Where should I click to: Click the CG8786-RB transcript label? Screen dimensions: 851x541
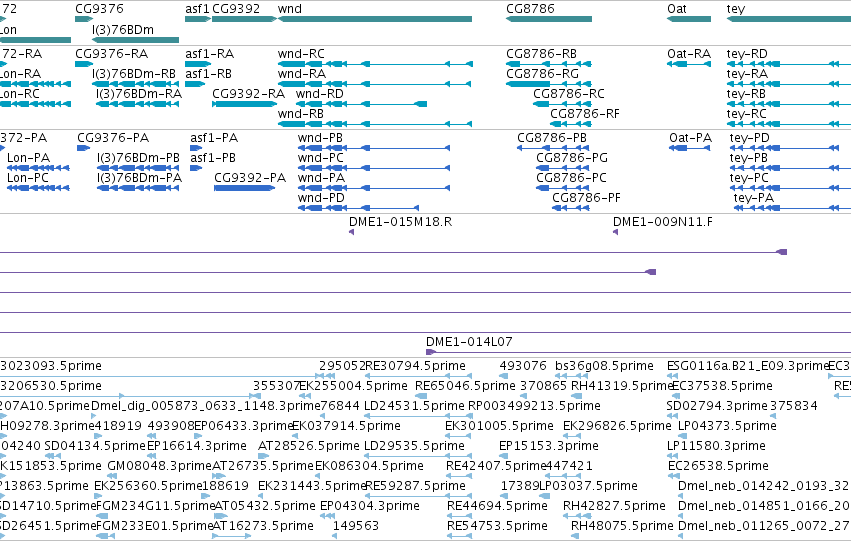[x=541, y=54]
